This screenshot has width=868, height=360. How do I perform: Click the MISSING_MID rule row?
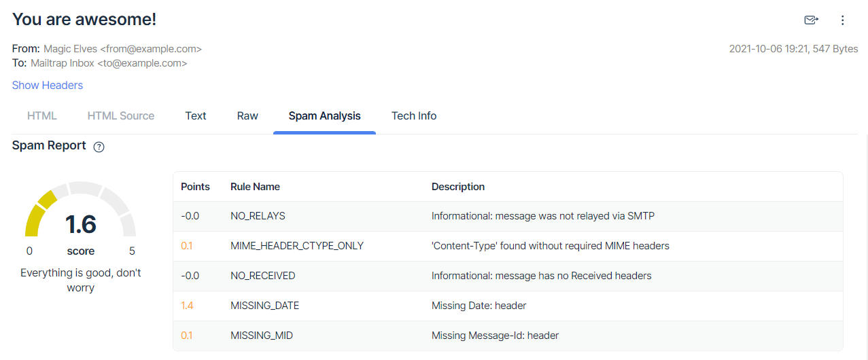(262, 336)
